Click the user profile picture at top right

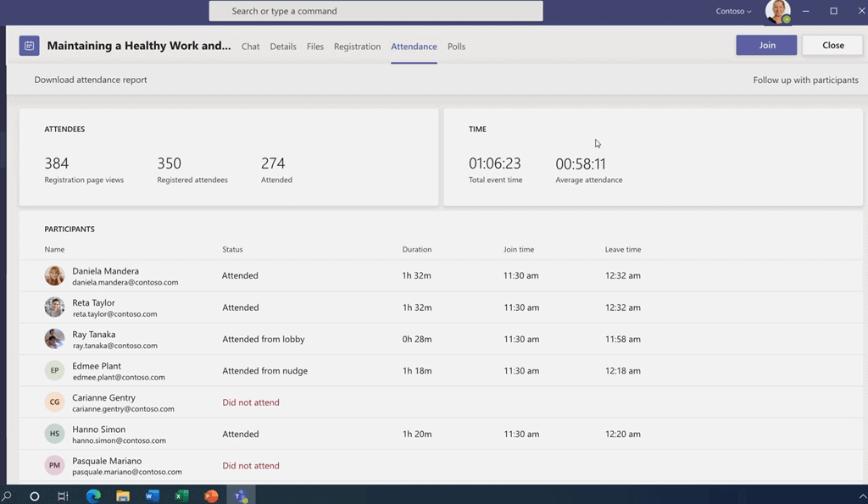point(777,12)
